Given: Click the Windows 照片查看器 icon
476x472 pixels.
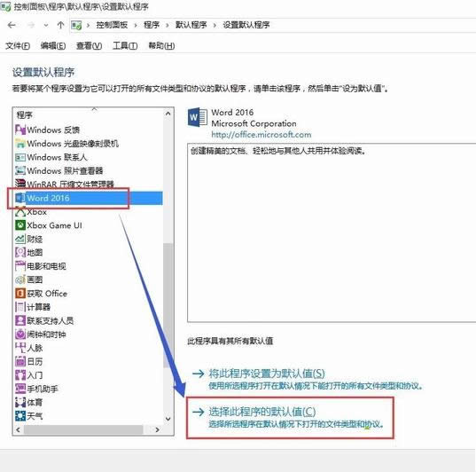Looking at the screenshot, I should point(20,170).
